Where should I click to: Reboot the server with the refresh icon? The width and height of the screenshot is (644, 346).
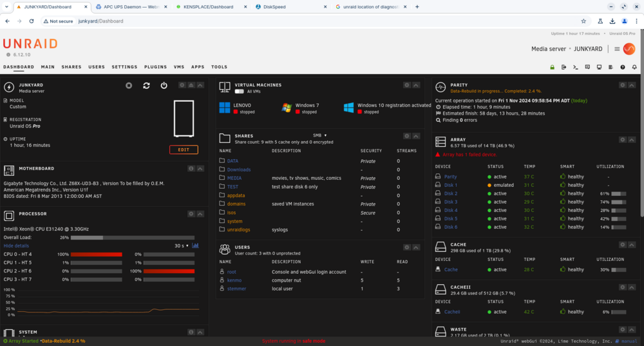point(146,86)
